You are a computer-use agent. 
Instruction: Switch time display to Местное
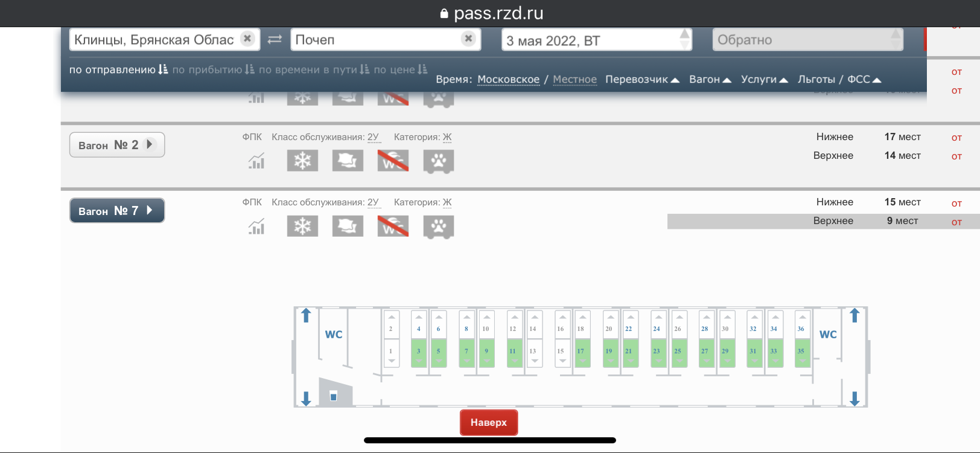[x=574, y=80]
